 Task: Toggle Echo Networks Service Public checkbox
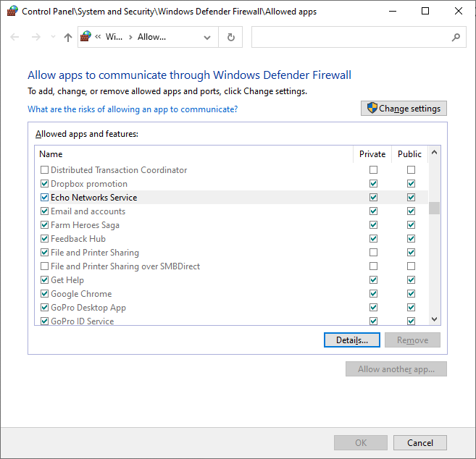click(x=411, y=197)
